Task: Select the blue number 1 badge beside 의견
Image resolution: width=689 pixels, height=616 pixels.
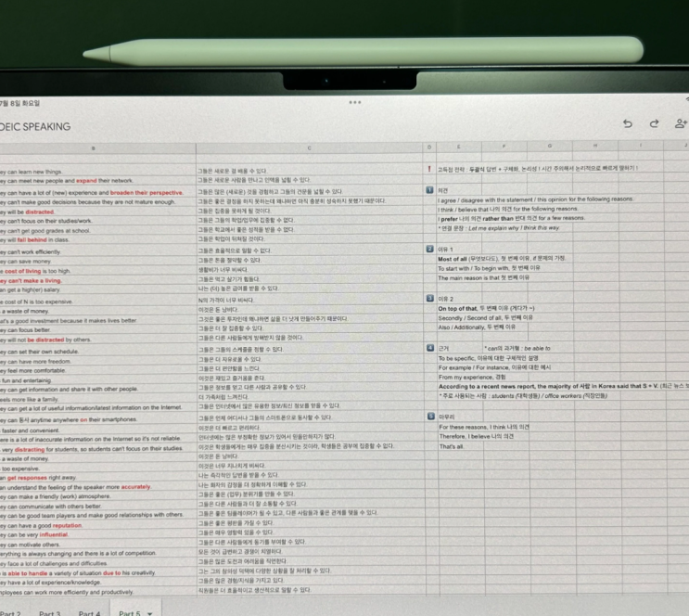Action: tap(429, 190)
